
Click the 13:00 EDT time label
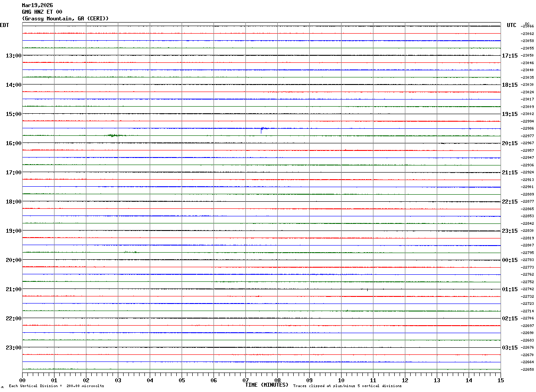click(14, 56)
